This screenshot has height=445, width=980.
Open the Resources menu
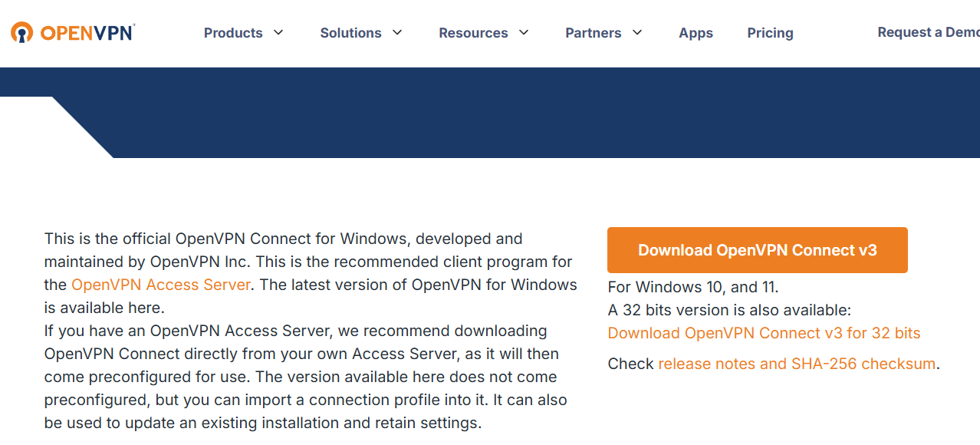click(x=473, y=33)
